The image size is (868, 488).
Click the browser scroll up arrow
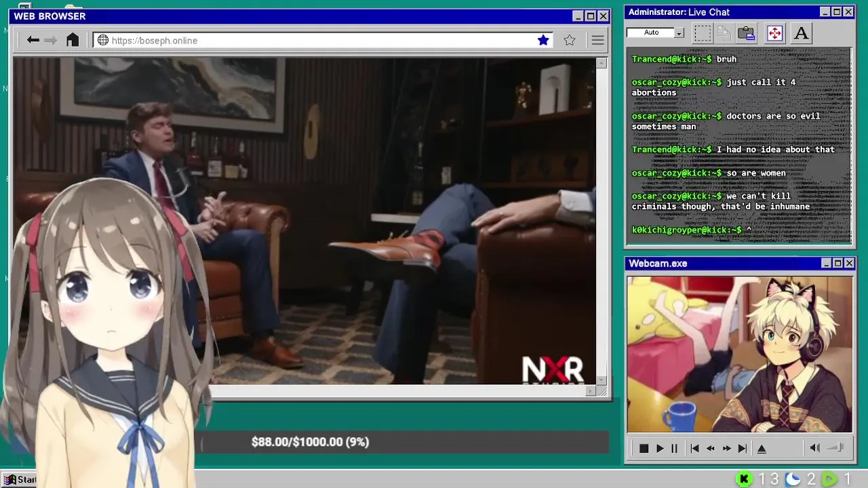601,63
